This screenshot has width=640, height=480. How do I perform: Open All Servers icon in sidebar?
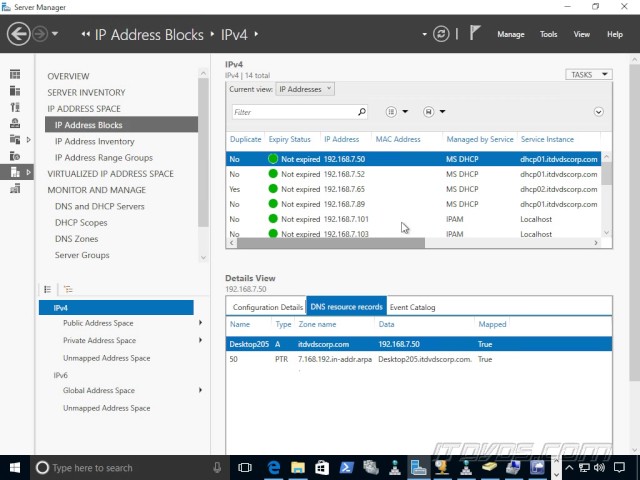(x=15, y=107)
